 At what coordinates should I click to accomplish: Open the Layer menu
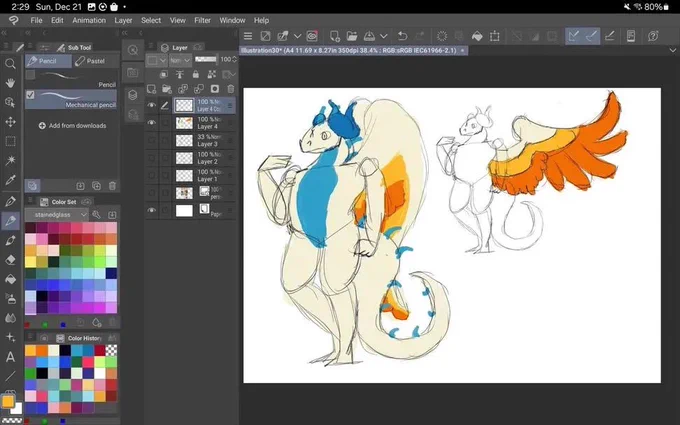click(x=123, y=20)
